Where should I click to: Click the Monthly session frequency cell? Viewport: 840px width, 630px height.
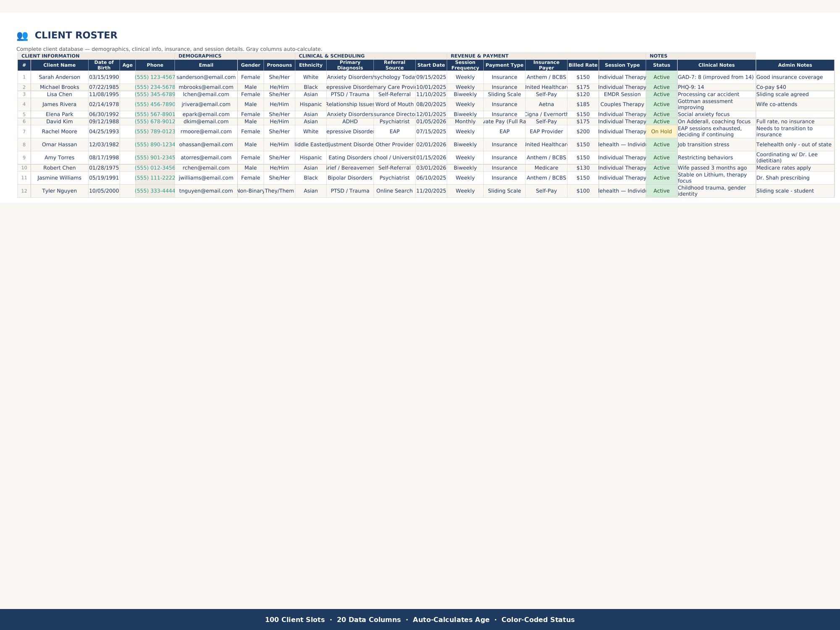465,122
